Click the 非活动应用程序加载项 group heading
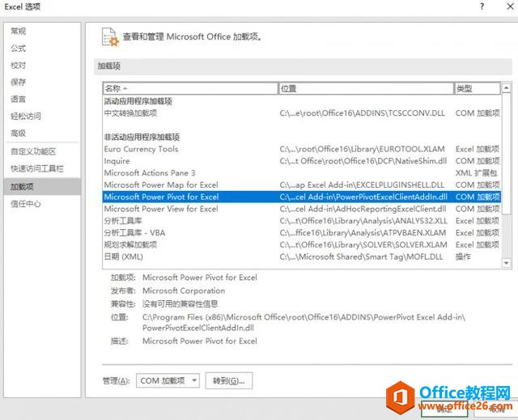 click(142, 137)
